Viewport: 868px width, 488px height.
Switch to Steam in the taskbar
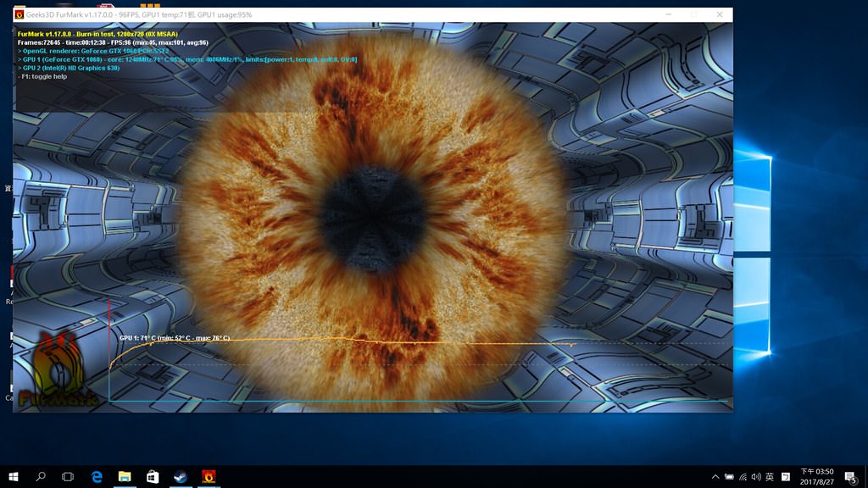181,476
